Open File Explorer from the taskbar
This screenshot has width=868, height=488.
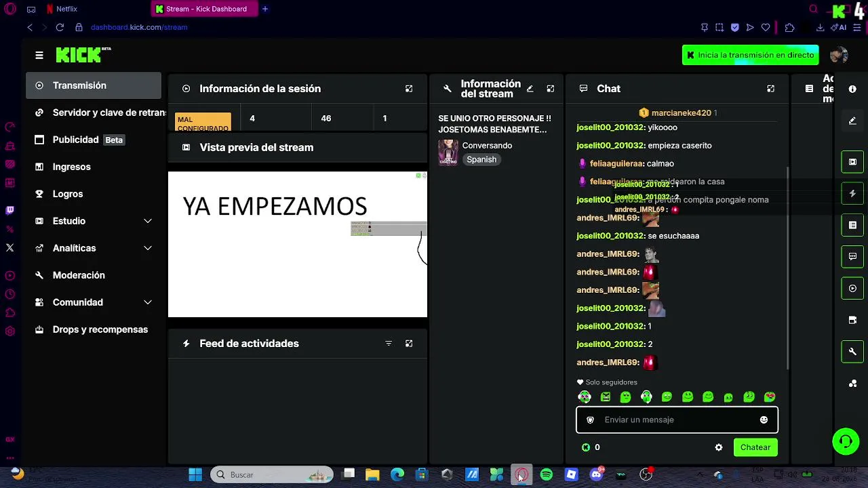(372, 474)
